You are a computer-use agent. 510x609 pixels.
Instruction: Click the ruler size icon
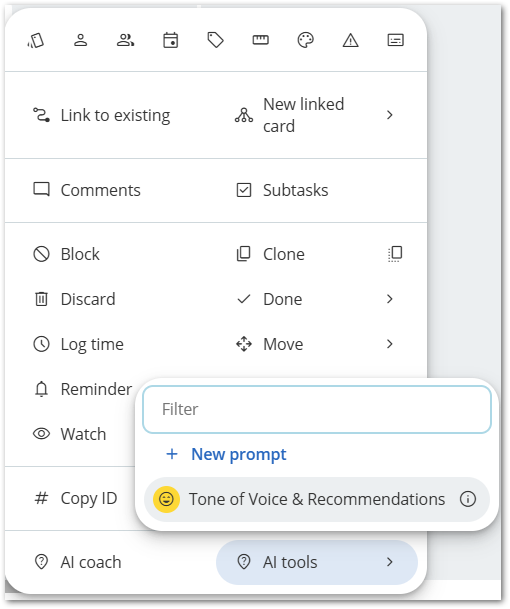click(x=260, y=40)
